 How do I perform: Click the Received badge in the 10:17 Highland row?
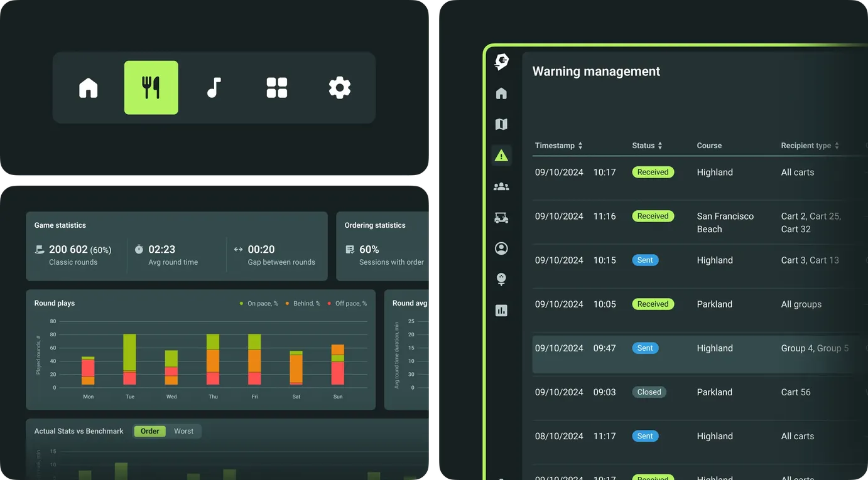tap(653, 172)
